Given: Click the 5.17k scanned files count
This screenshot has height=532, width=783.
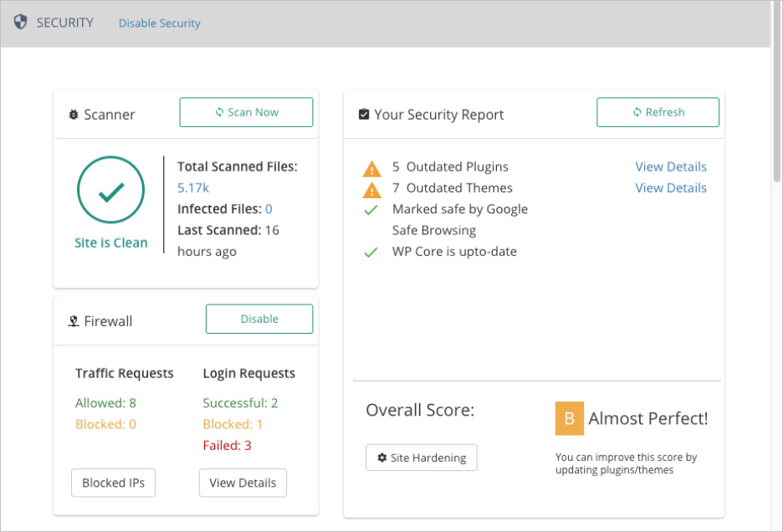Looking at the screenshot, I should coord(192,188).
